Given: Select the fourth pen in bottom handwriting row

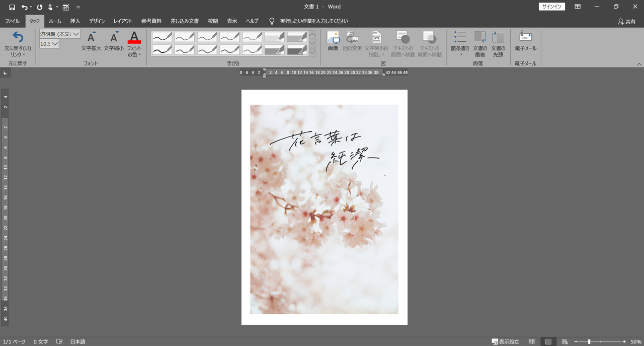Looking at the screenshot, I should tap(229, 49).
